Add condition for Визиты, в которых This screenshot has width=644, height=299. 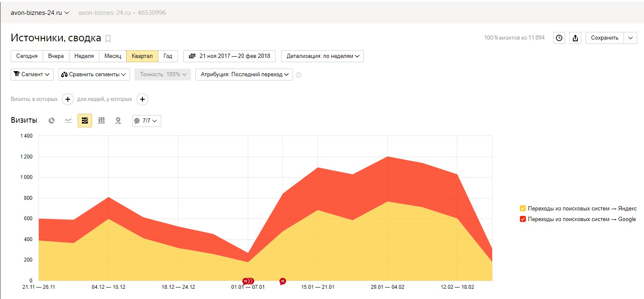(68, 99)
